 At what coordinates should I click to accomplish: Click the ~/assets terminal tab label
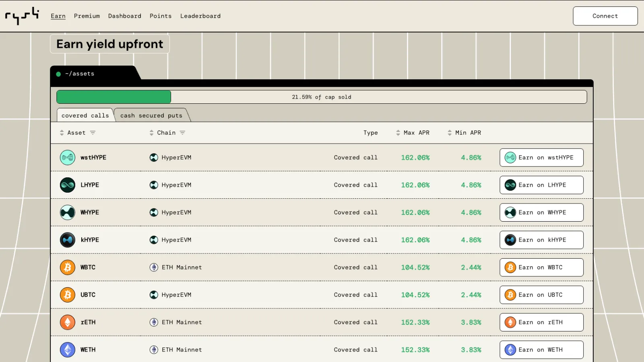(x=80, y=74)
